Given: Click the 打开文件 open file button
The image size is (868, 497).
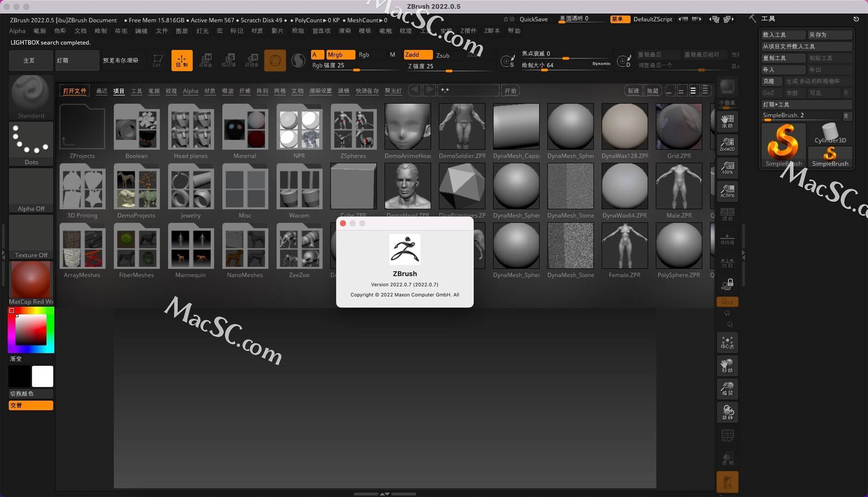Looking at the screenshot, I should pyautogui.click(x=75, y=91).
